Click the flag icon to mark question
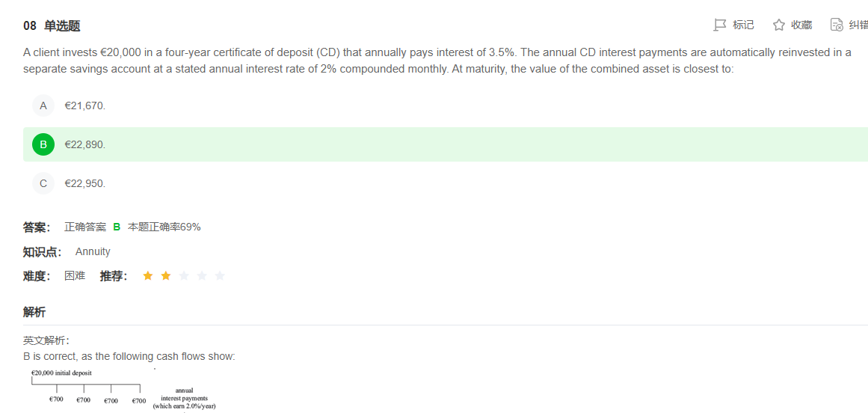This screenshot has width=868, height=413. (x=720, y=25)
